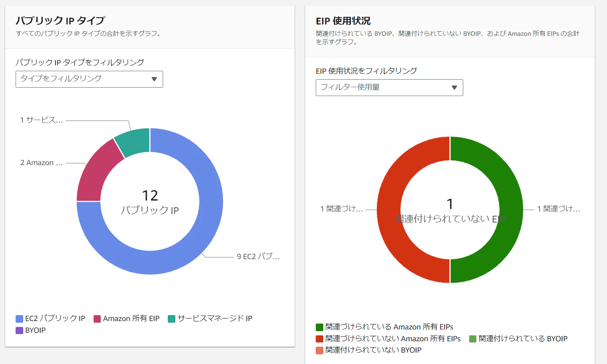Click the blue EC2 パブリック IP legend swatch
This screenshot has width=607, height=364.
pos(19,319)
